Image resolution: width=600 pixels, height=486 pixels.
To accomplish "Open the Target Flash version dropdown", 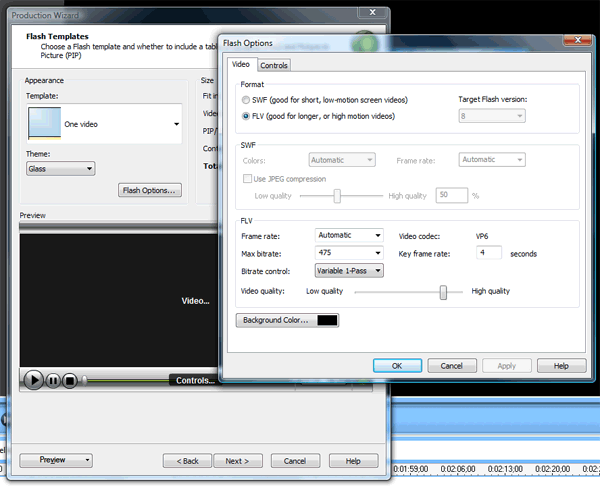I will click(x=492, y=116).
